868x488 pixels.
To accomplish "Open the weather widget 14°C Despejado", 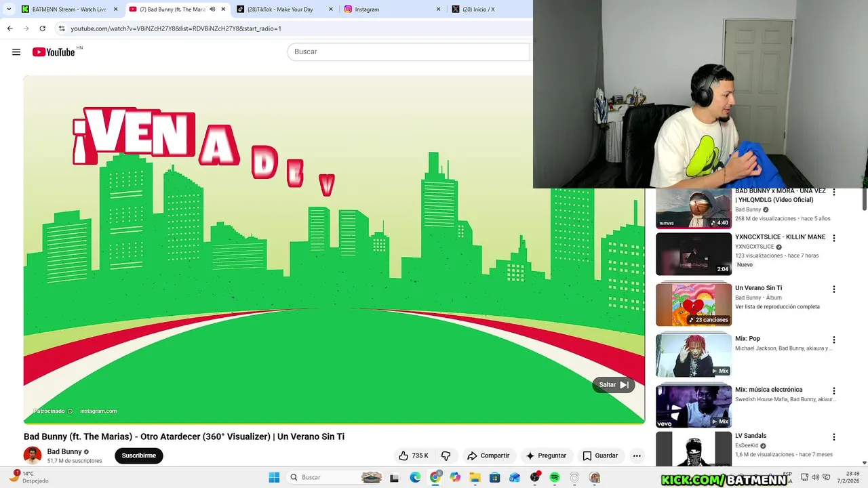I will click(28, 477).
